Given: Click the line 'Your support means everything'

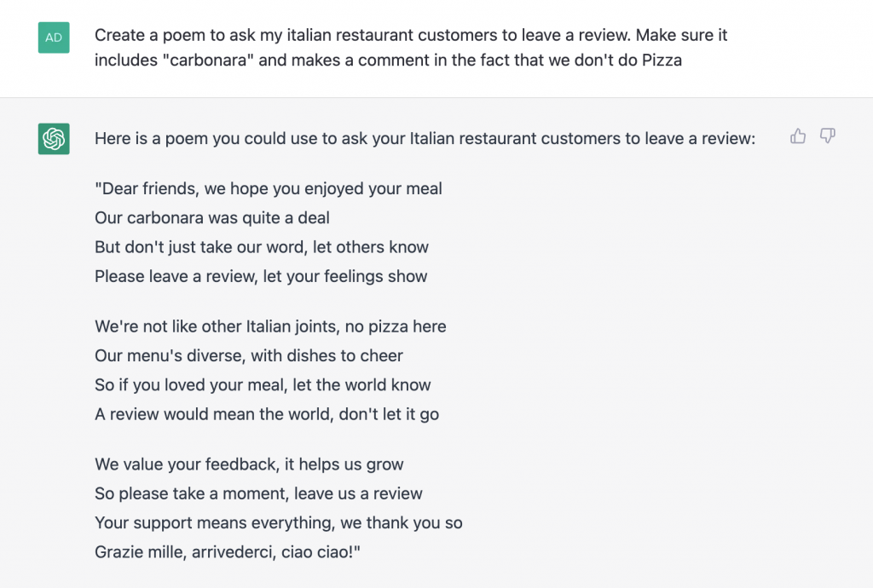Looking at the screenshot, I should tap(279, 523).
